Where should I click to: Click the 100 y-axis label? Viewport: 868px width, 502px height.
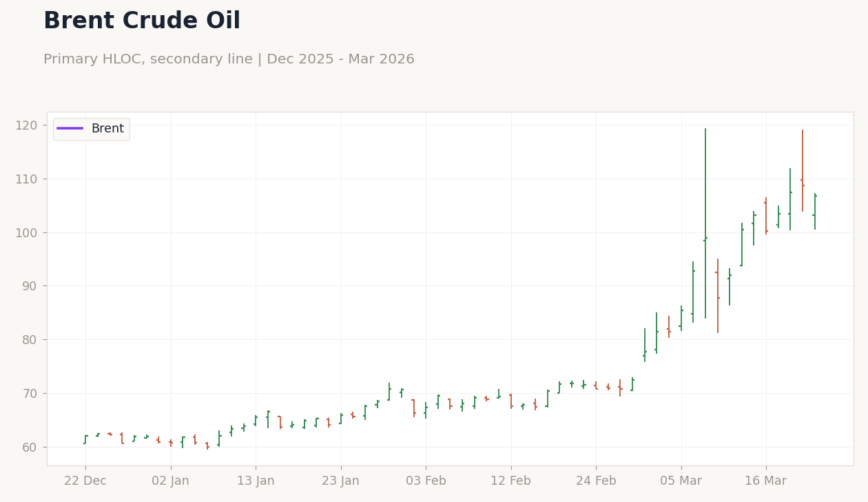click(x=26, y=232)
